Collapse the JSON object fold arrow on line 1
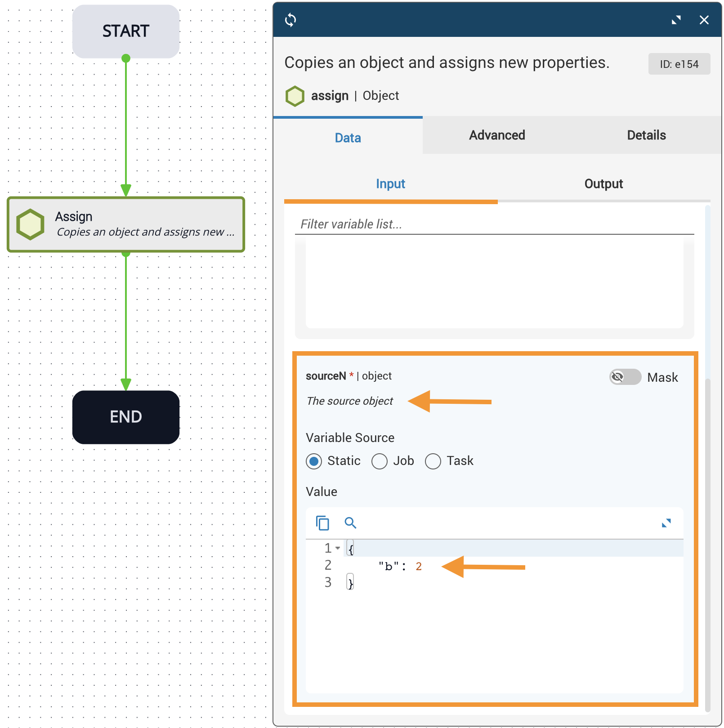The image size is (724, 728). [x=338, y=548]
